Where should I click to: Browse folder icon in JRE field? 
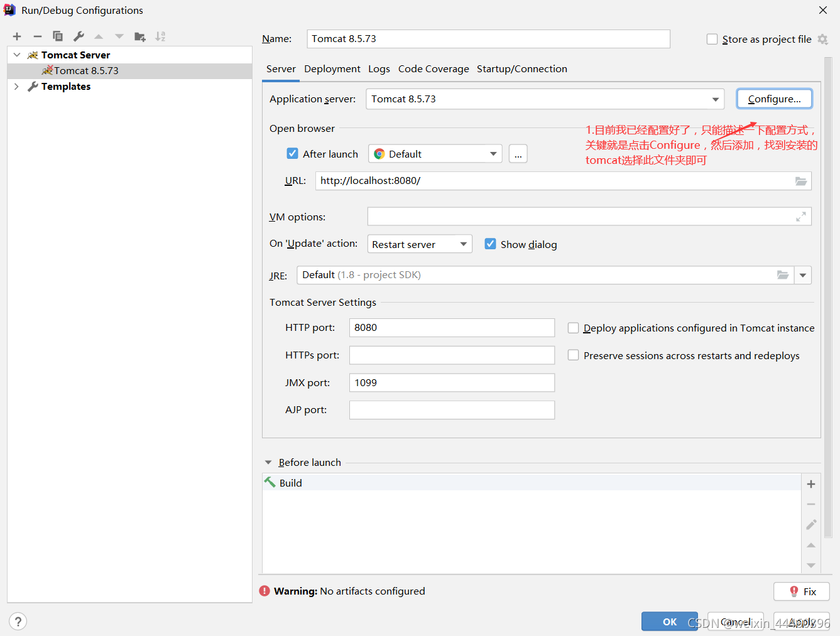[783, 275]
